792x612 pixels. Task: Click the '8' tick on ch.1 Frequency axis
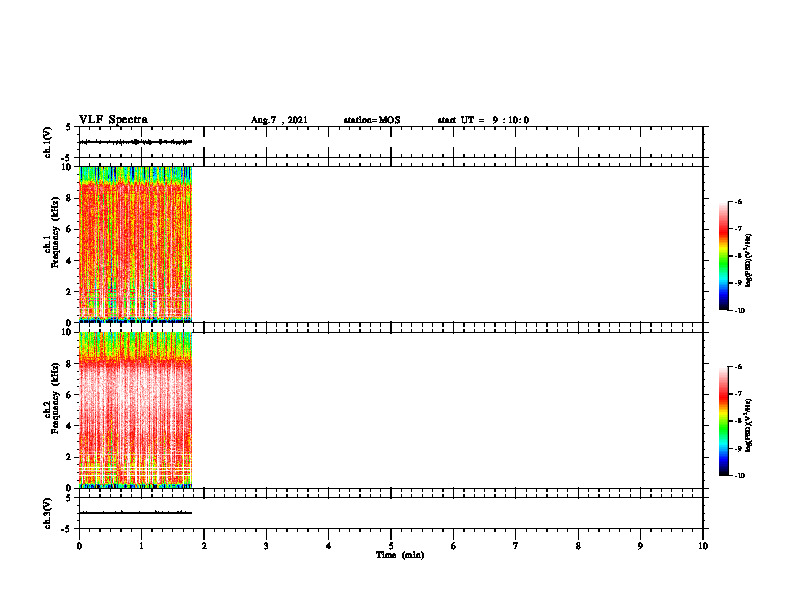pyautogui.click(x=70, y=198)
